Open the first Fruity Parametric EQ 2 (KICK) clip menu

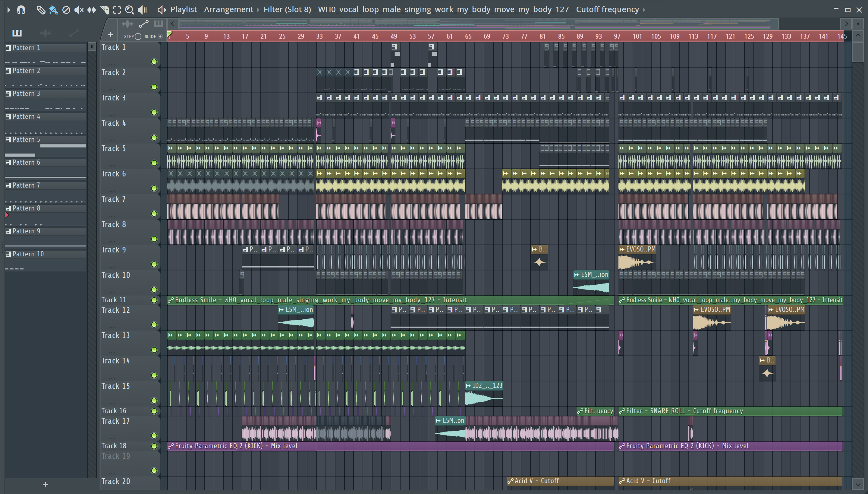tap(171, 446)
